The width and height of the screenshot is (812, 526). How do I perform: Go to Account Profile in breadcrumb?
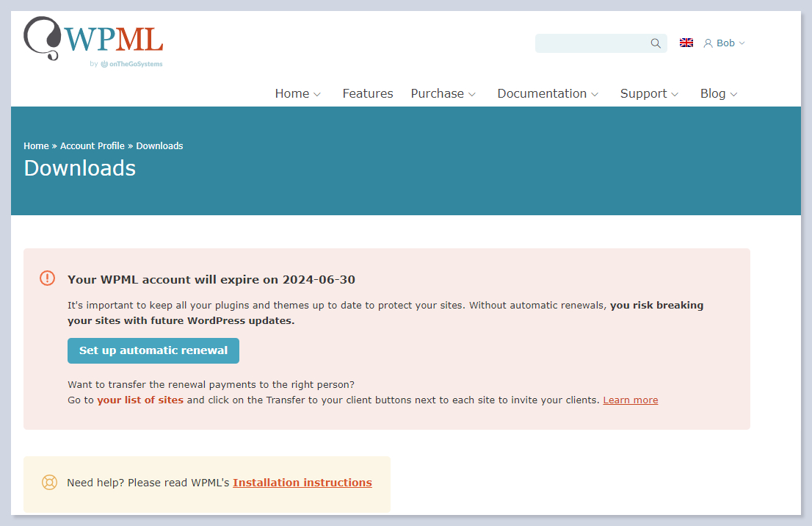click(x=93, y=146)
